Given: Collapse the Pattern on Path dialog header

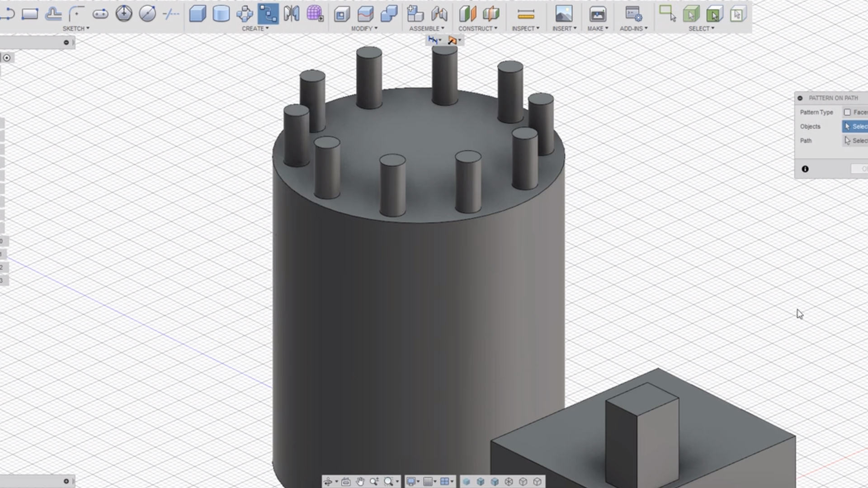Looking at the screenshot, I should [801, 98].
